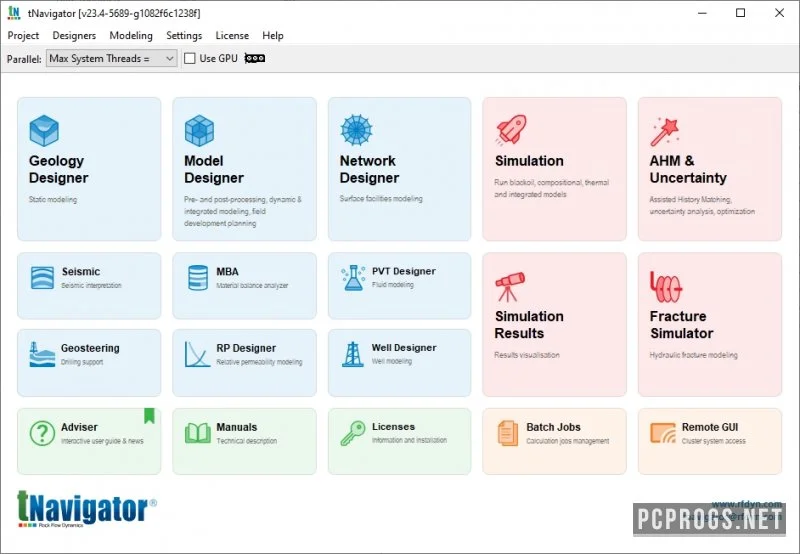Click 'Calculation jobs management' text
Screen dimensions: 800x554
pyautogui.click(x=567, y=441)
